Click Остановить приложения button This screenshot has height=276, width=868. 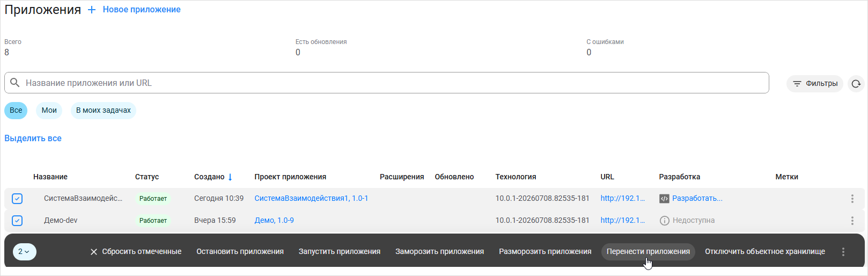point(240,252)
